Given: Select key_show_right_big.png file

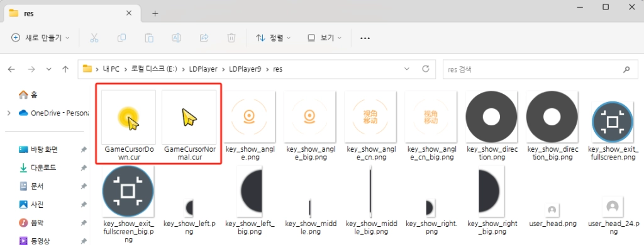Looking at the screenshot, I should point(492,201).
